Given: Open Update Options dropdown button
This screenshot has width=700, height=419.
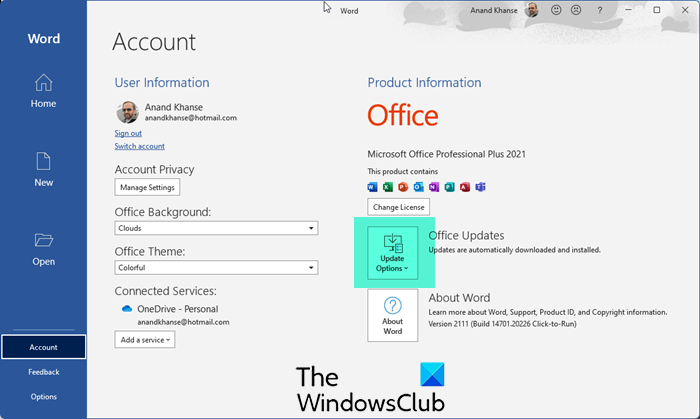Looking at the screenshot, I should [392, 253].
